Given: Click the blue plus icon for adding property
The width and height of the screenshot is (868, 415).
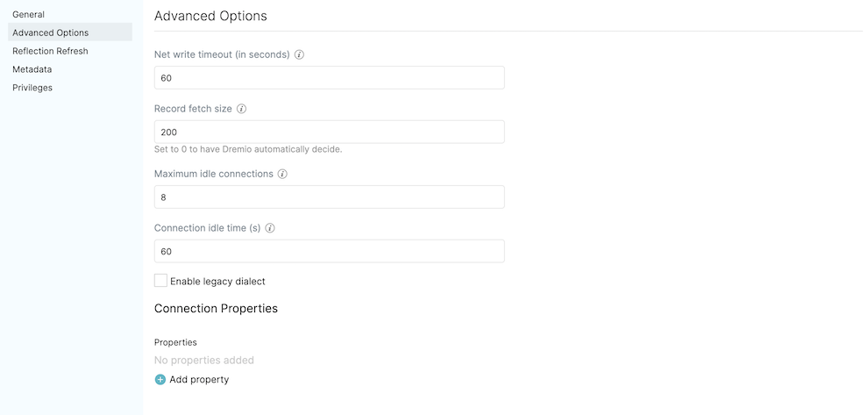Looking at the screenshot, I should click(x=160, y=380).
